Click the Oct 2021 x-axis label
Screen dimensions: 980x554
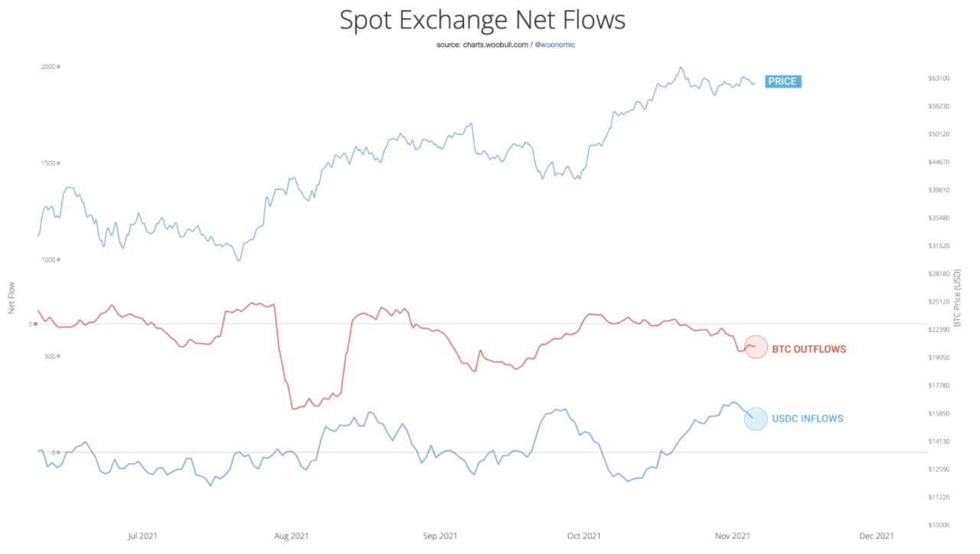(583, 536)
